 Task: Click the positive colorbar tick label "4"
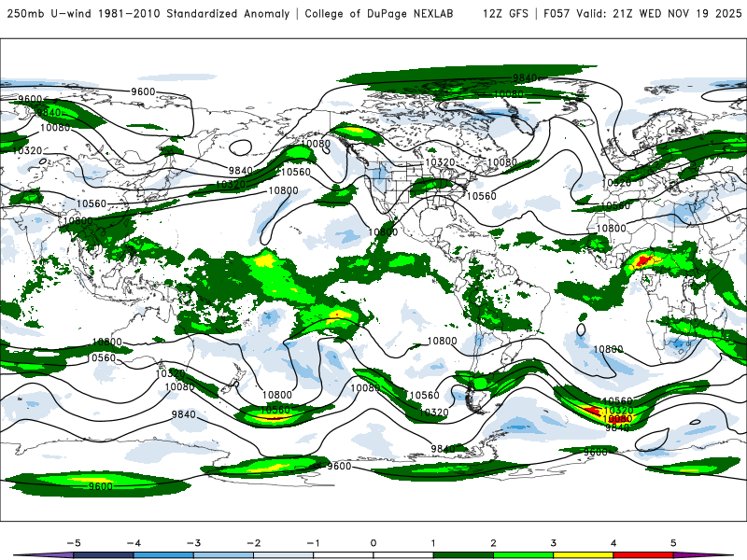613,543
